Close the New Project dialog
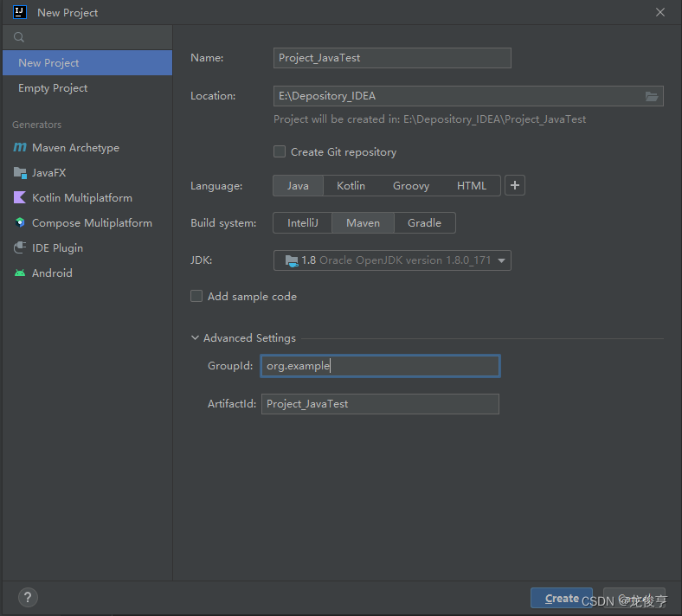682x616 pixels. 659,12
